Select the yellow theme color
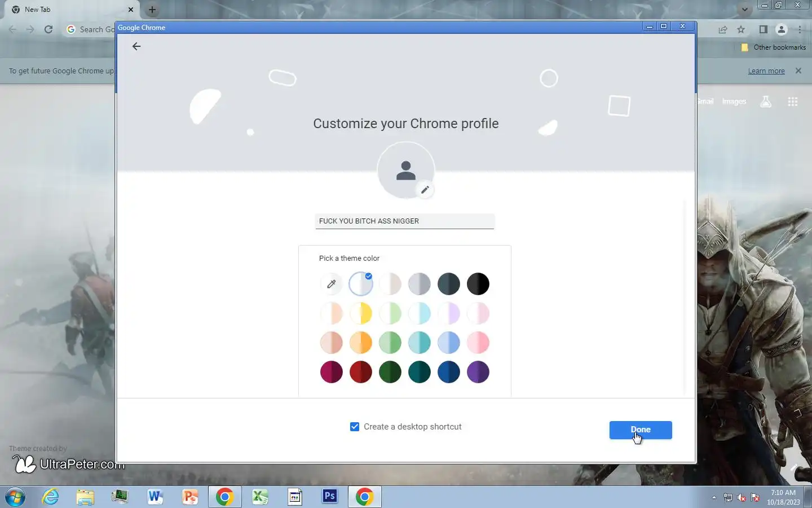The width and height of the screenshot is (812, 508). coord(361,313)
